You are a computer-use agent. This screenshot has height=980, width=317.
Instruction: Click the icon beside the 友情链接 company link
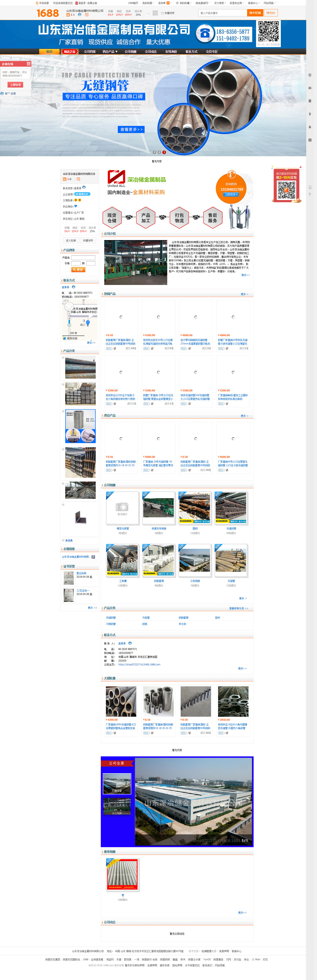(93, 557)
